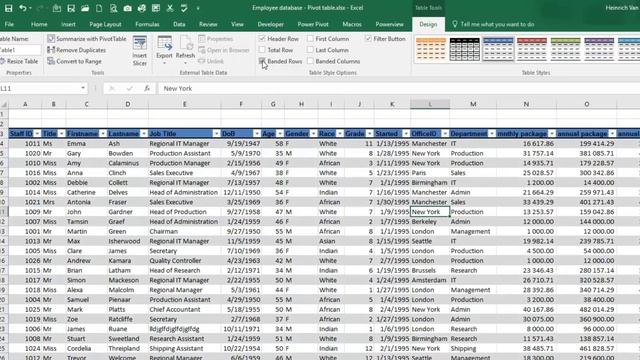Open the Staff ID column filter dropdown
Image resolution: width=640 pixels, height=360 pixels.
(x=37, y=133)
